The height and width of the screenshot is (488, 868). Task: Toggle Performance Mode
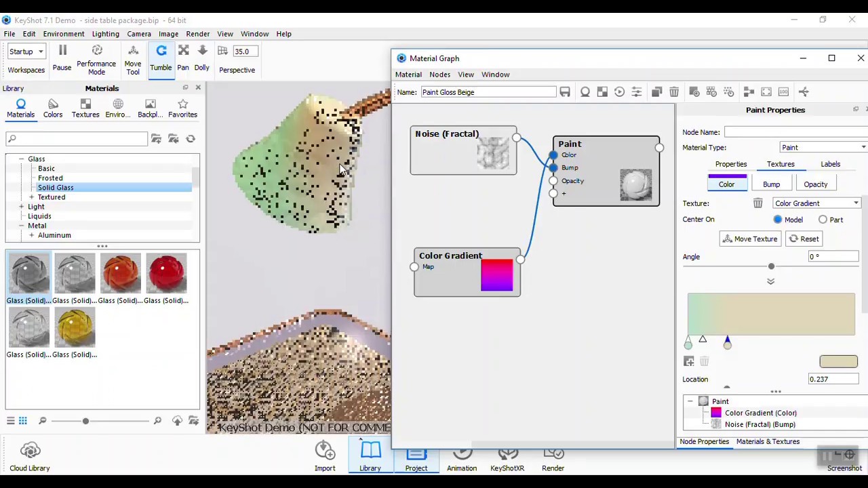point(96,60)
